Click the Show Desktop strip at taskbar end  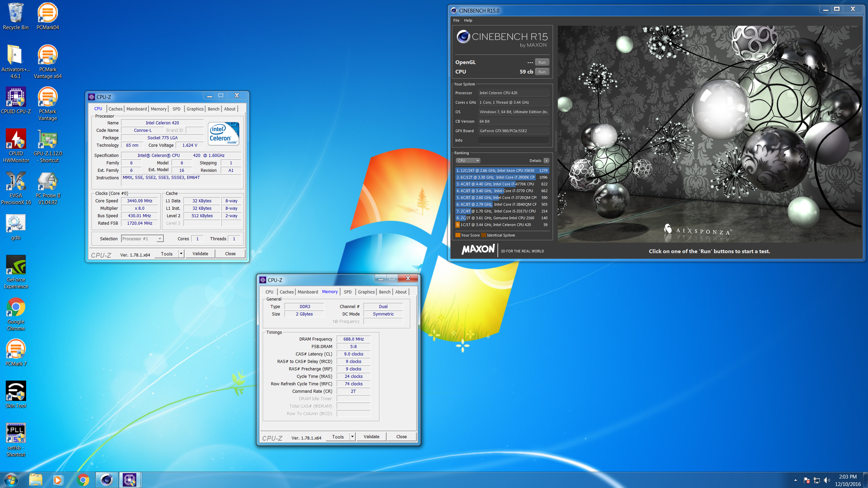866,480
